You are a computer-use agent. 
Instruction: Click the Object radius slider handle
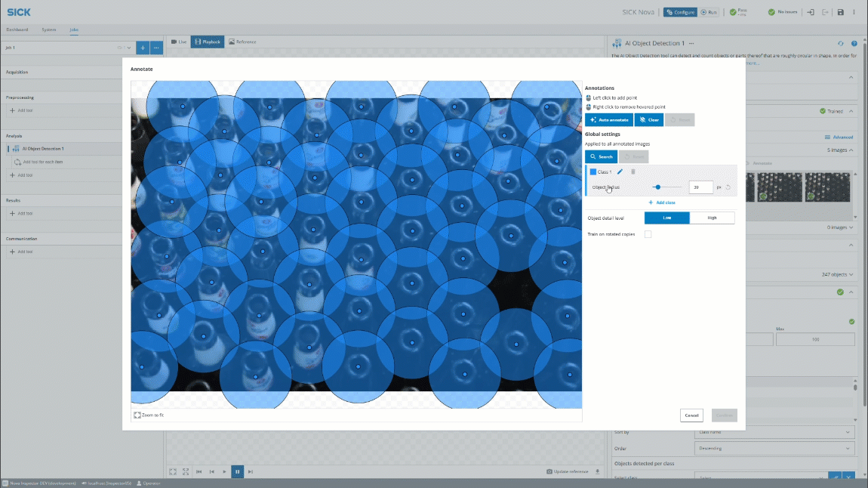pos(657,187)
